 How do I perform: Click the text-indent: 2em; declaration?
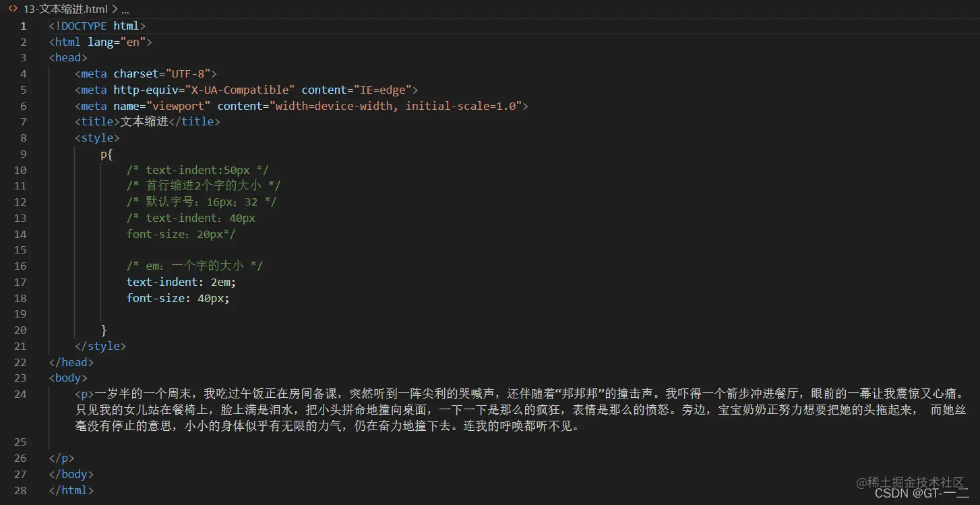181,282
